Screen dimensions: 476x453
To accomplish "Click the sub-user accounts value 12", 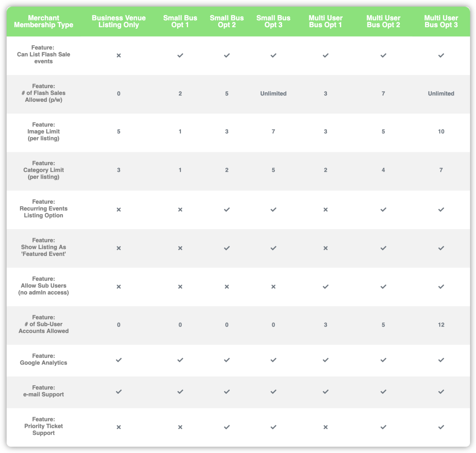I will coord(441,325).
